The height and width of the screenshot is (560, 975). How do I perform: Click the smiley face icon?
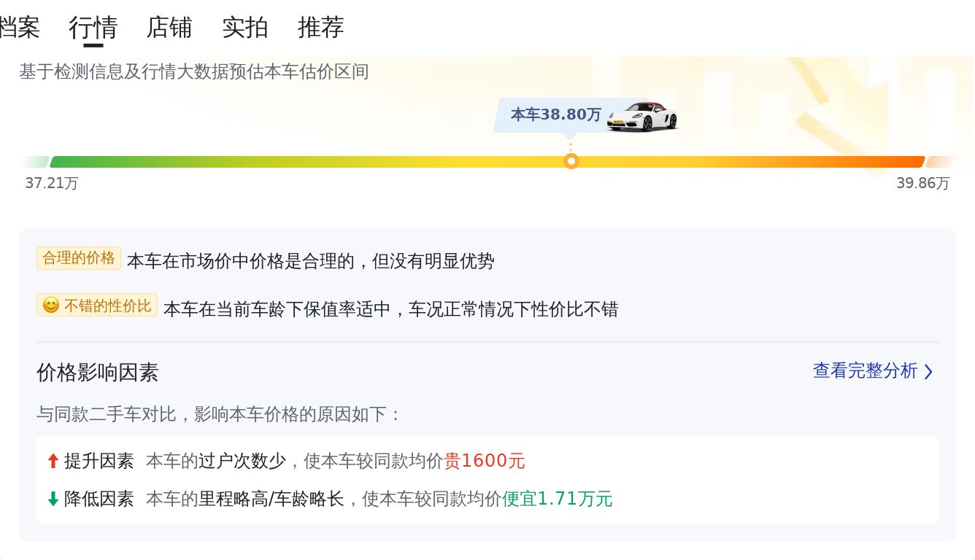(50, 306)
